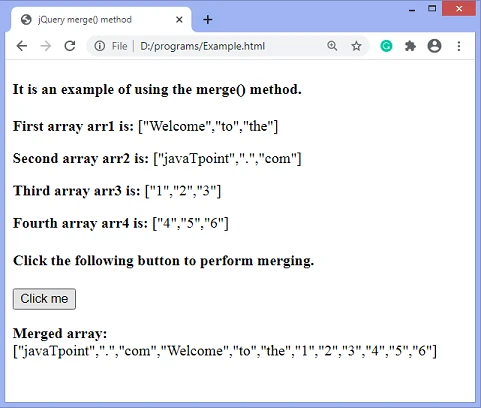The height and width of the screenshot is (408, 481).
Task: Click the globe favicon on the tab
Action: tap(26, 20)
